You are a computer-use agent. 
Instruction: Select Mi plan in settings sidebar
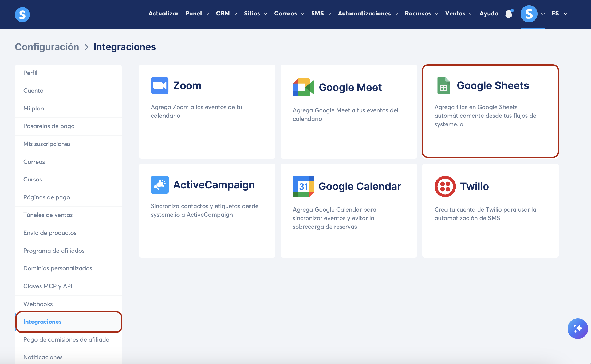pos(68,109)
